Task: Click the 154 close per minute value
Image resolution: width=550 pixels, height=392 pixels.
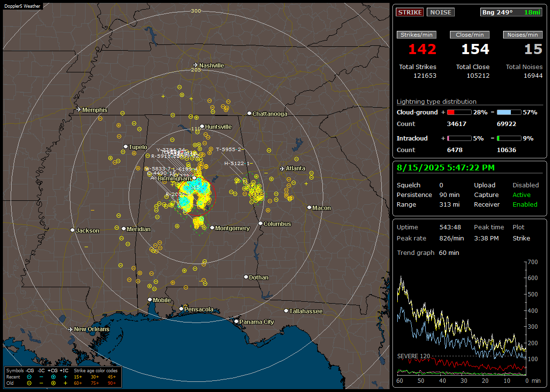Action: [475, 49]
